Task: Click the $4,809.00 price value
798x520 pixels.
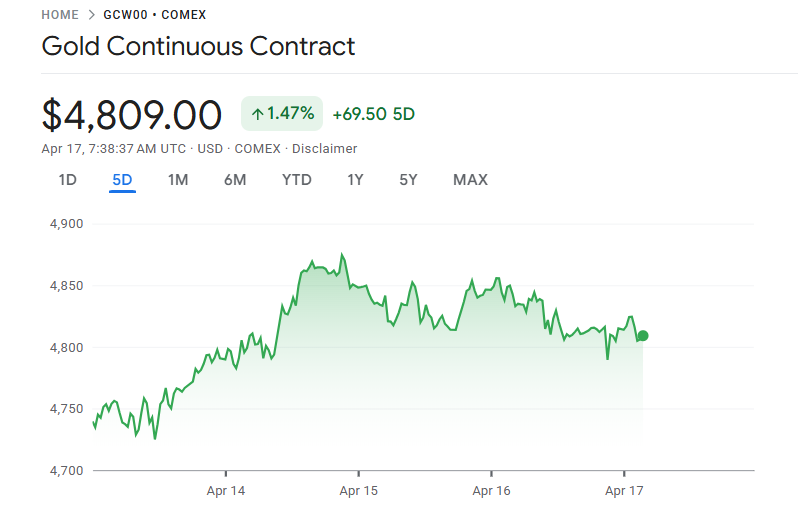Action: [x=131, y=115]
